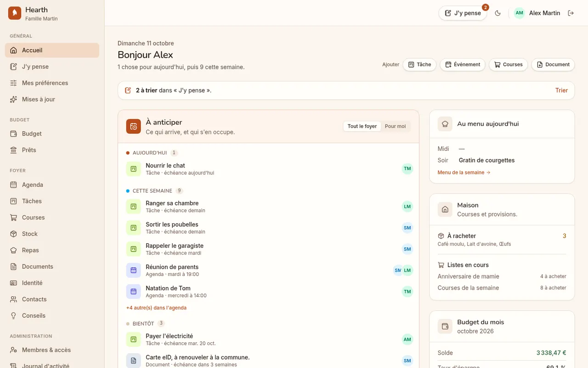Add a new Document
This screenshot has width=588, height=368.
click(553, 64)
